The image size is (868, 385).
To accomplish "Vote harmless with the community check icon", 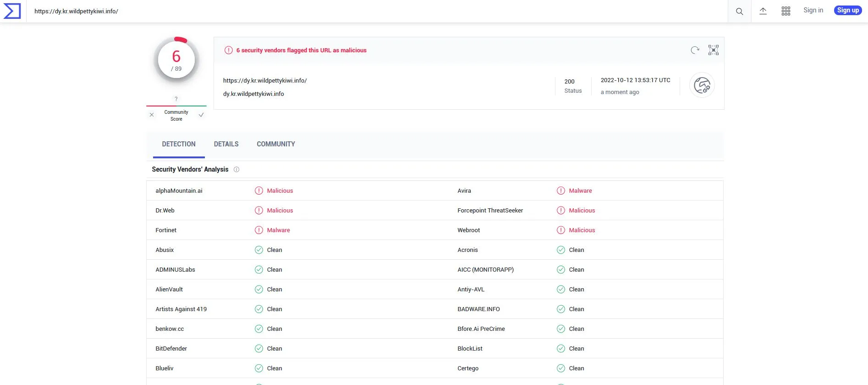I will 201,115.
